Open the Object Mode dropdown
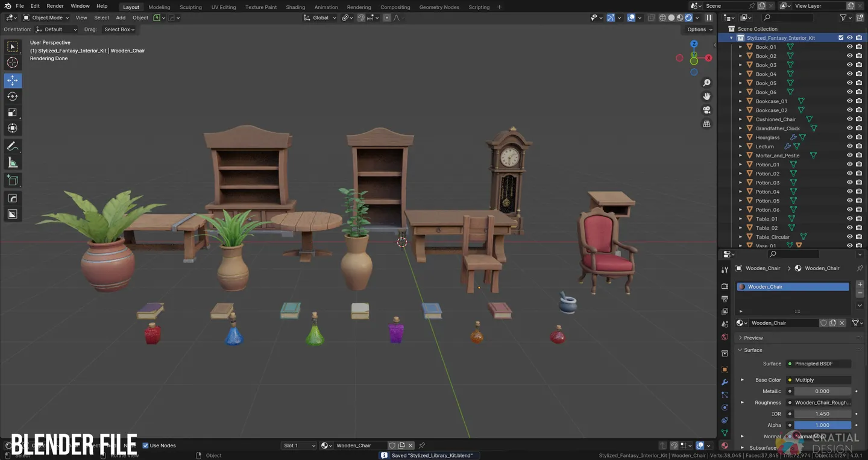Image resolution: width=868 pixels, height=460 pixels. [x=46, y=17]
